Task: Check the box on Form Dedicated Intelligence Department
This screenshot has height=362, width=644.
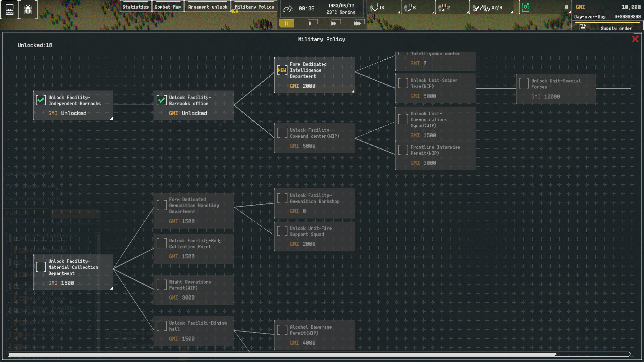Action: pos(283,70)
